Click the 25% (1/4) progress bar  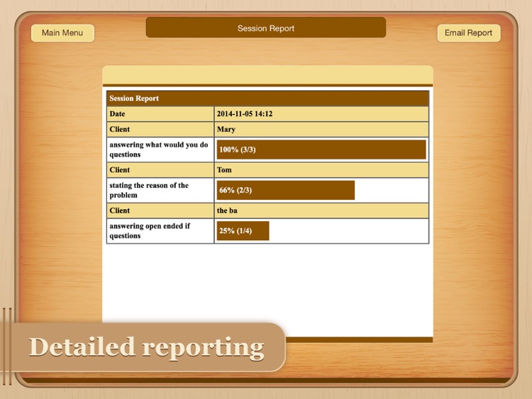(x=243, y=231)
